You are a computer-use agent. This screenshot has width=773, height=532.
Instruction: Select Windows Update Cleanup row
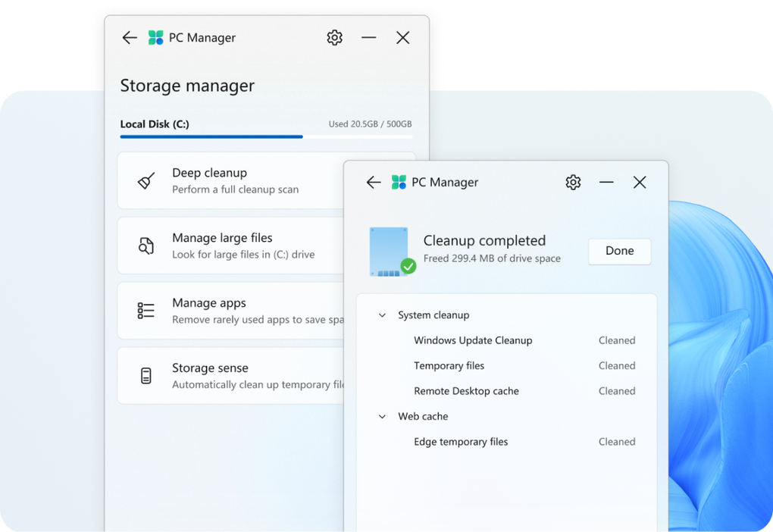473,340
